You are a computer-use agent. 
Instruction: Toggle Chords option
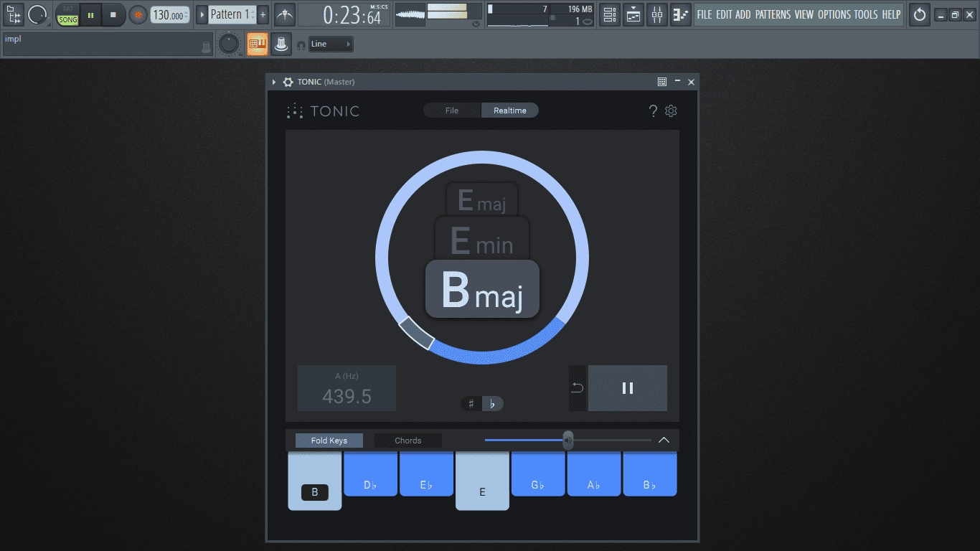coord(408,441)
